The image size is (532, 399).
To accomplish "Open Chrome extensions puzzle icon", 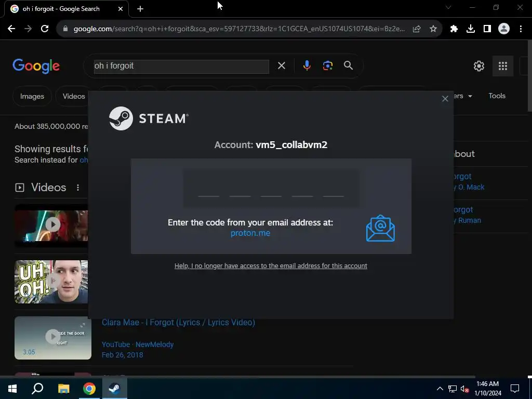I will [454, 29].
